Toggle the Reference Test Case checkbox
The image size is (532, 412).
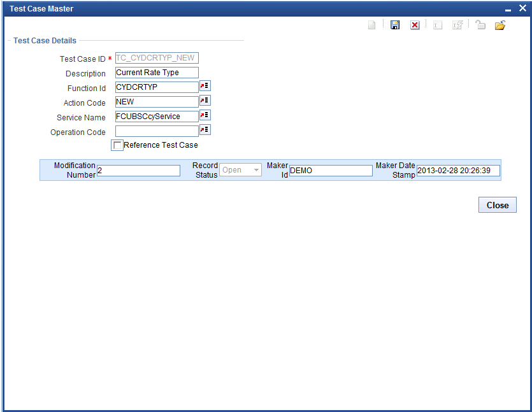tap(117, 145)
